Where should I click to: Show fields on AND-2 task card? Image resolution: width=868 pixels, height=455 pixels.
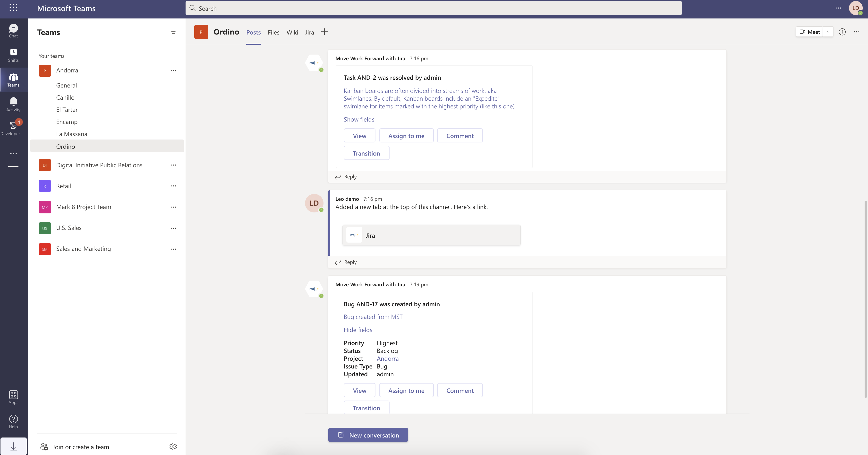359,119
